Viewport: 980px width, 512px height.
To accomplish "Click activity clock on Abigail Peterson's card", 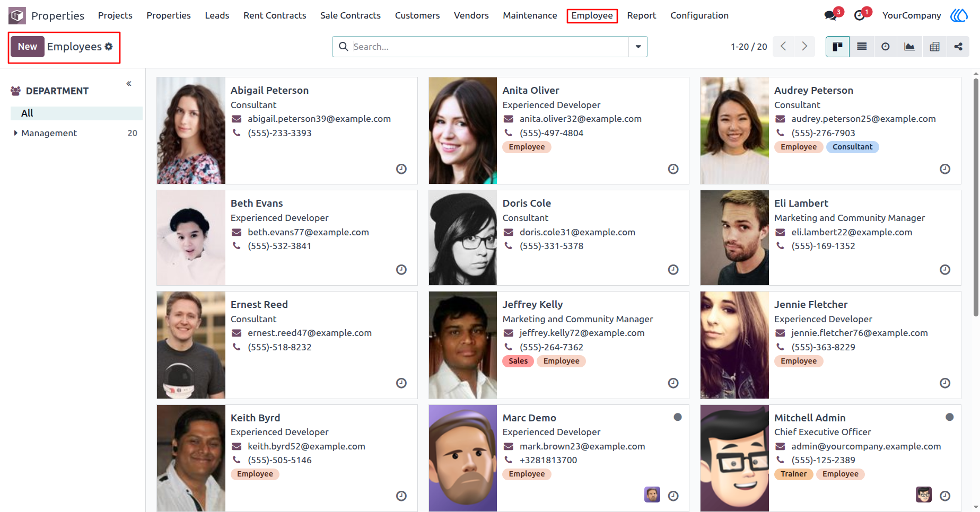I will (401, 169).
